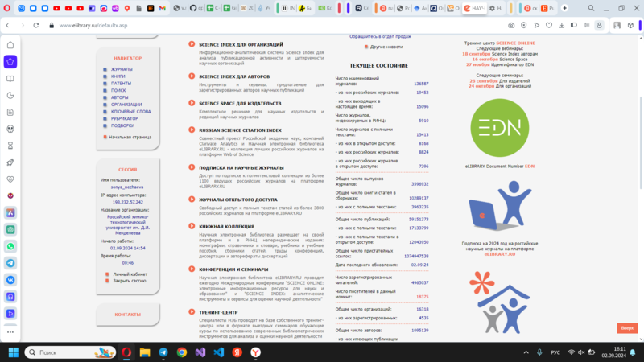This screenshot has width=644, height=362.
Task: Open Другие новости link
Action: [386, 47]
